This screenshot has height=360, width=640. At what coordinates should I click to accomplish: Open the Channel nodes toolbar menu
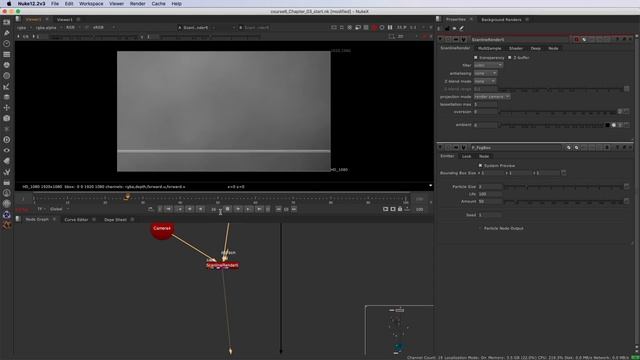coord(7,54)
